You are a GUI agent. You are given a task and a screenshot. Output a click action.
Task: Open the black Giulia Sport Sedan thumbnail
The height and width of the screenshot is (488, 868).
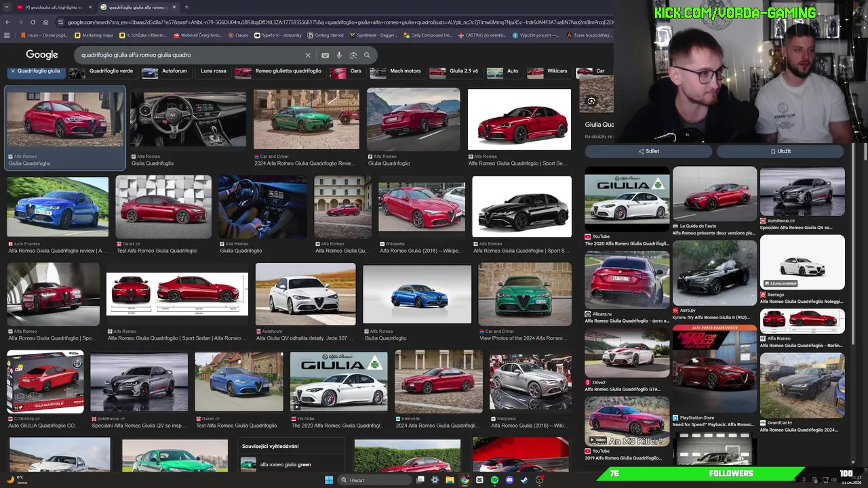point(522,207)
